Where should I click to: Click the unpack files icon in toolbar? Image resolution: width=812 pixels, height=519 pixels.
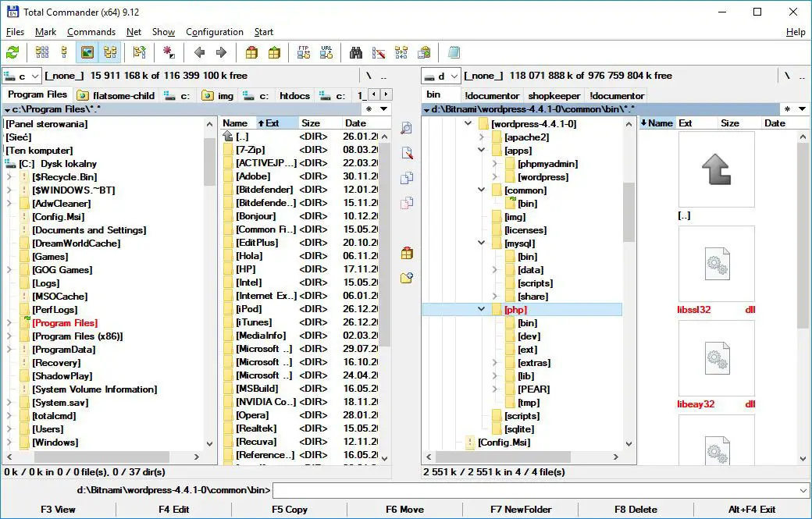(274, 52)
